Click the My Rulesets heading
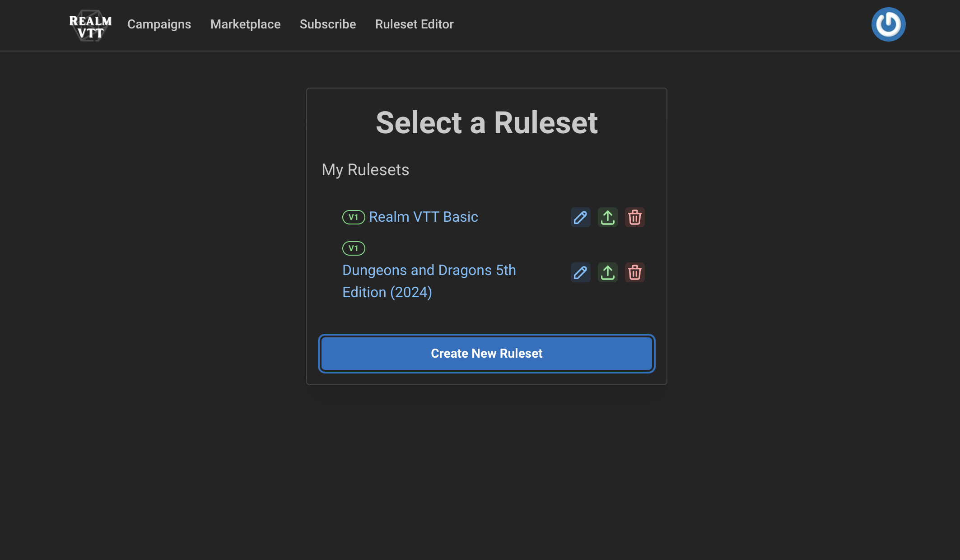This screenshot has height=560, width=960. click(365, 170)
